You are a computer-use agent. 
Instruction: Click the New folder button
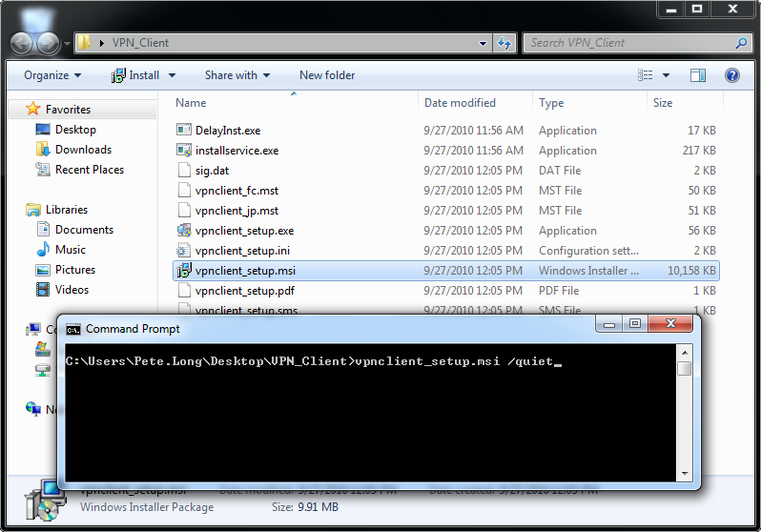[x=327, y=75]
